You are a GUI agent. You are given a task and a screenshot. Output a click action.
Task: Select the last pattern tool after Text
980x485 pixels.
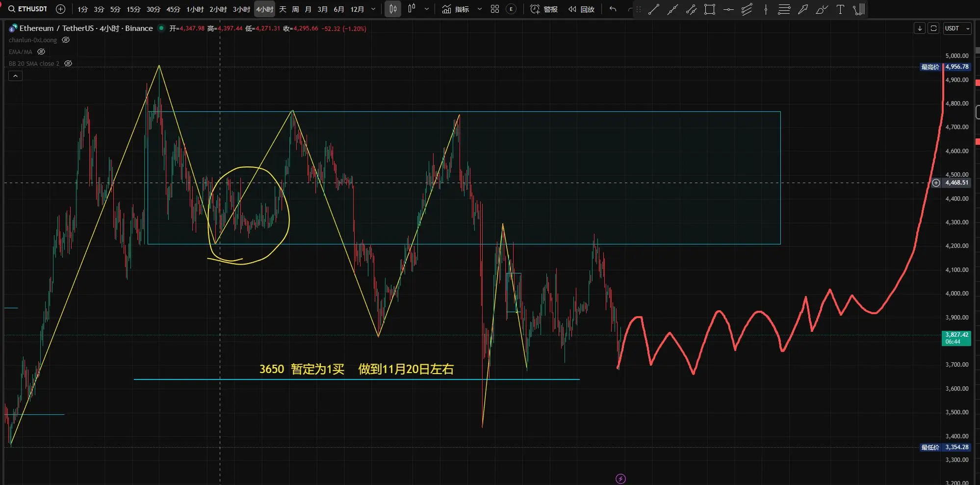(859, 9)
